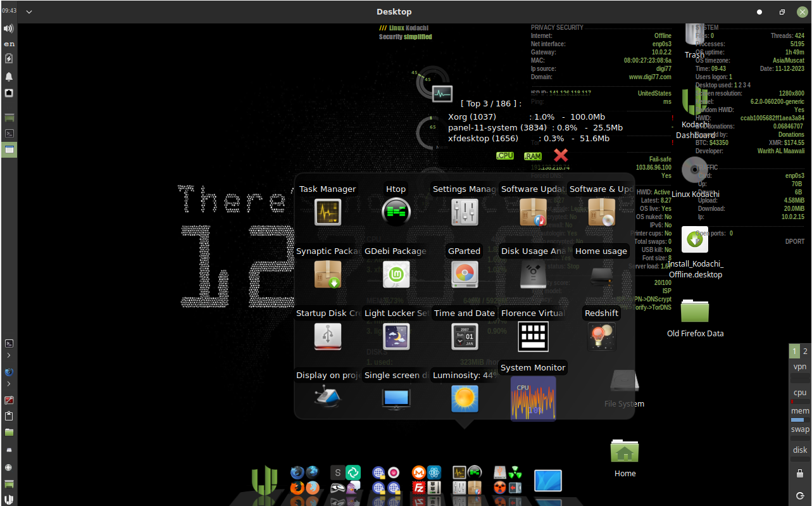Open Install_Kodachi_Offline.desktop launcher
This screenshot has height=506, width=812.
point(694,239)
